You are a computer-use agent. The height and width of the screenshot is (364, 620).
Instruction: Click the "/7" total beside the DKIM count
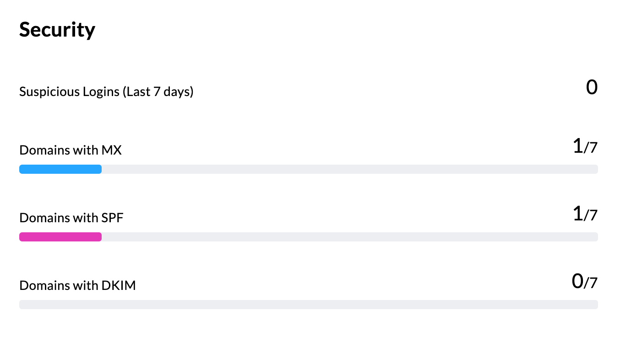(x=591, y=283)
